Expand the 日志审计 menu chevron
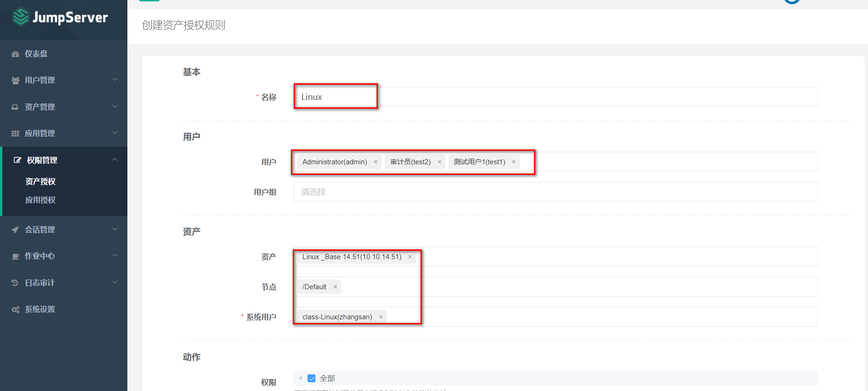This screenshot has width=868, height=391. point(115,283)
